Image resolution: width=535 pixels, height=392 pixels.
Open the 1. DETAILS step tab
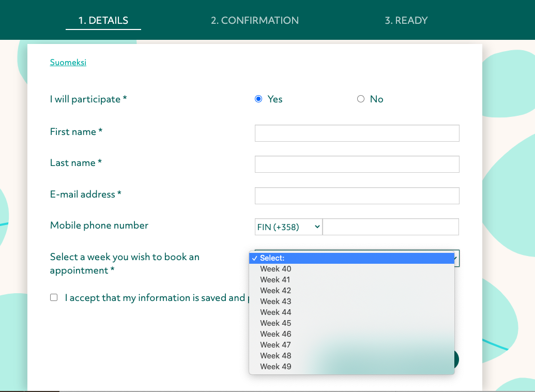point(103,21)
